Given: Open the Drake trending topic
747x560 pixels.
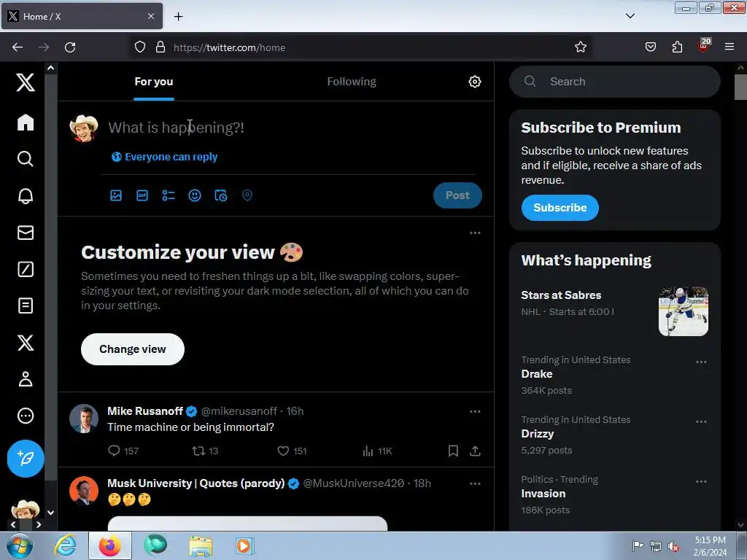Looking at the screenshot, I should pyautogui.click(x=536, y=374).
